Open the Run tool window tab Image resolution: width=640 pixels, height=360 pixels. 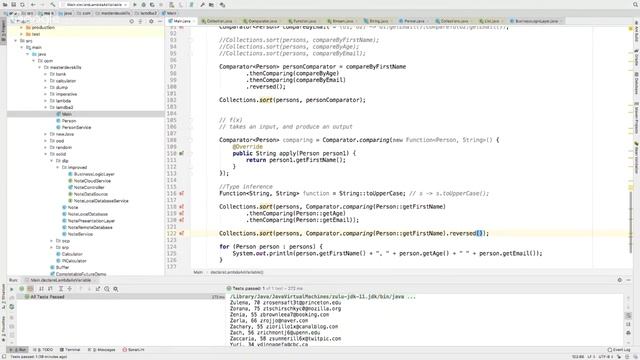(x=18, y=350)
